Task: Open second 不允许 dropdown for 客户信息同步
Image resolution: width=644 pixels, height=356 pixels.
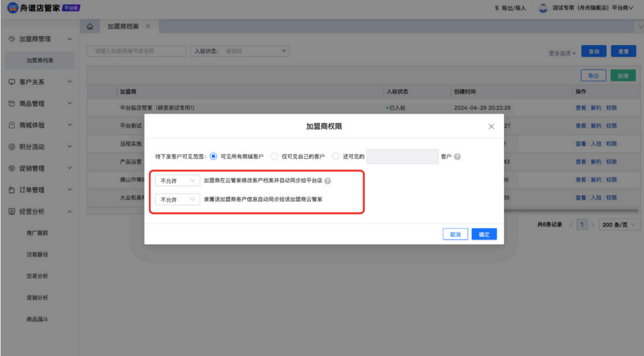Action: pyautogui.click(x=178, y=199)
